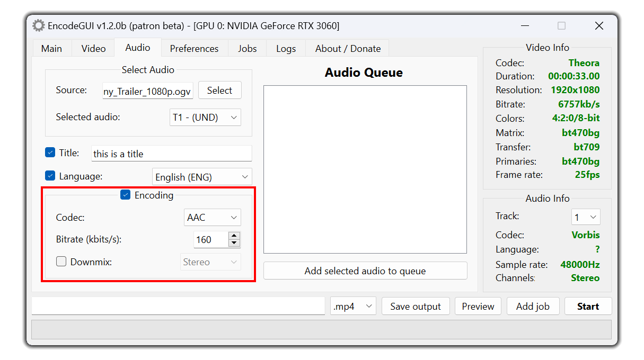
Task: Click the Save output button
Action: point(416,306)
